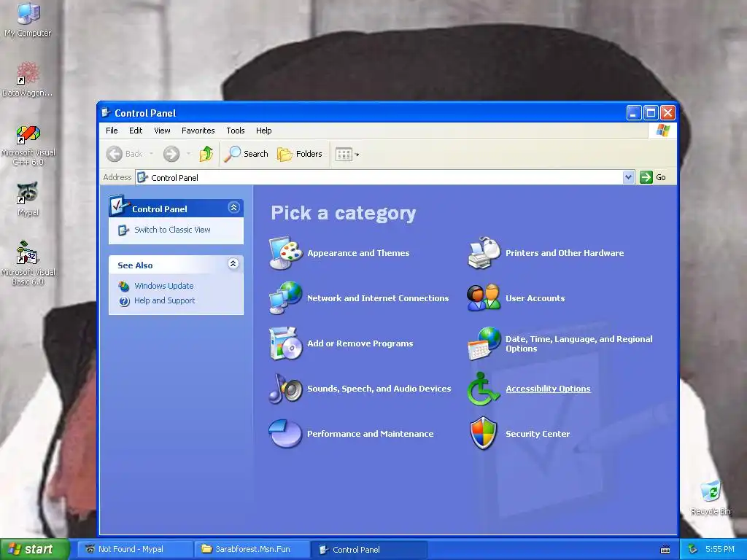Image resolution: width=747 pixels, height=560 pixels.
Task: Click the Start button
Action: pyautogui.click(x=34, y=549)
